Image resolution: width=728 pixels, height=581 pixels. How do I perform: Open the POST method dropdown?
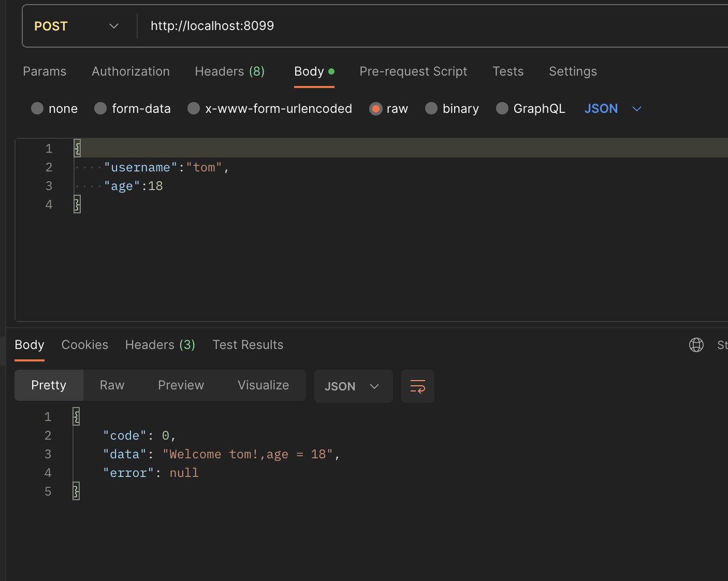[77, 26]
